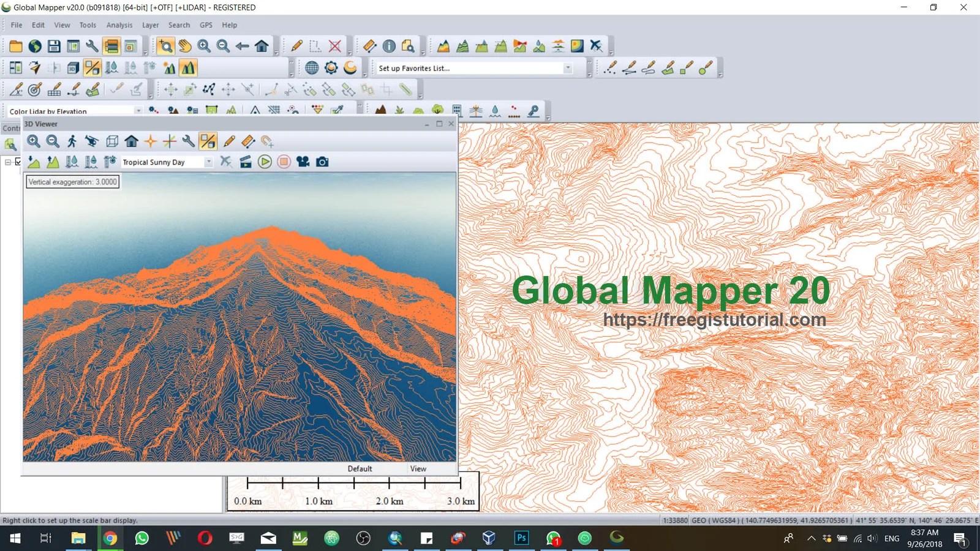Toggle the Overlay Control Center layers button

(x=111, y=46)
